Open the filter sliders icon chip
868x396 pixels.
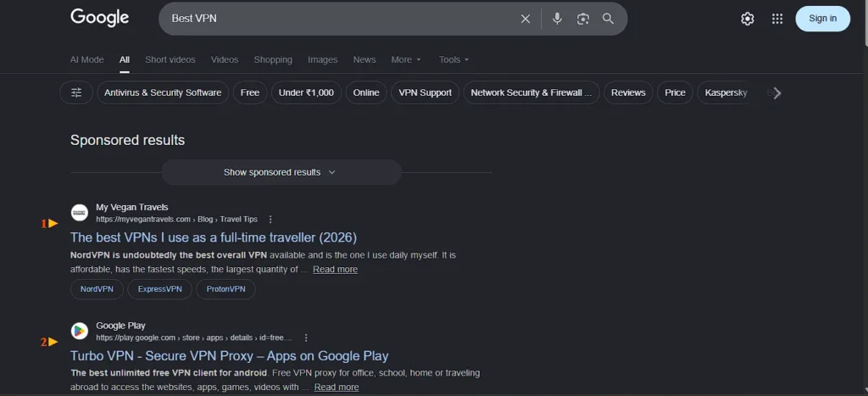(x=76, y=92)
